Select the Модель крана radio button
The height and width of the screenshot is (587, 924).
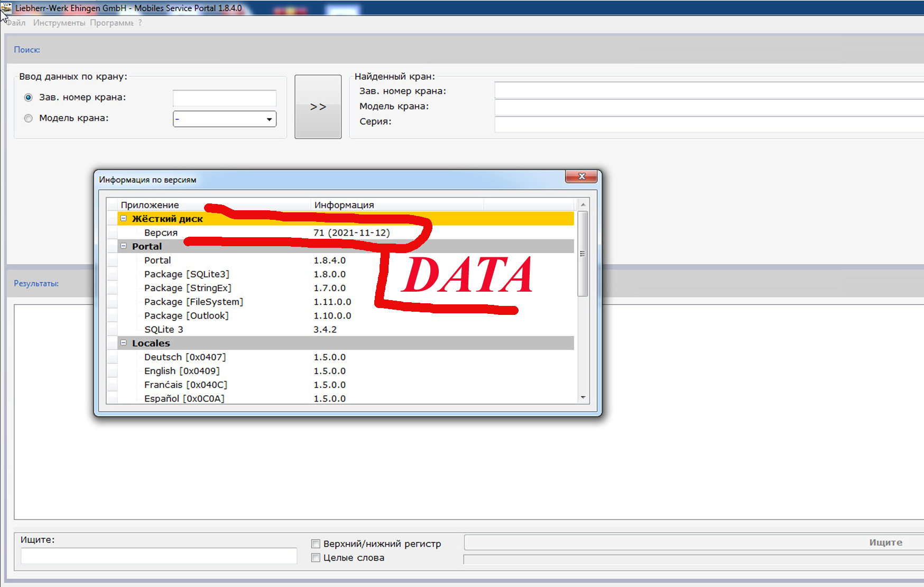coord(29,118)
